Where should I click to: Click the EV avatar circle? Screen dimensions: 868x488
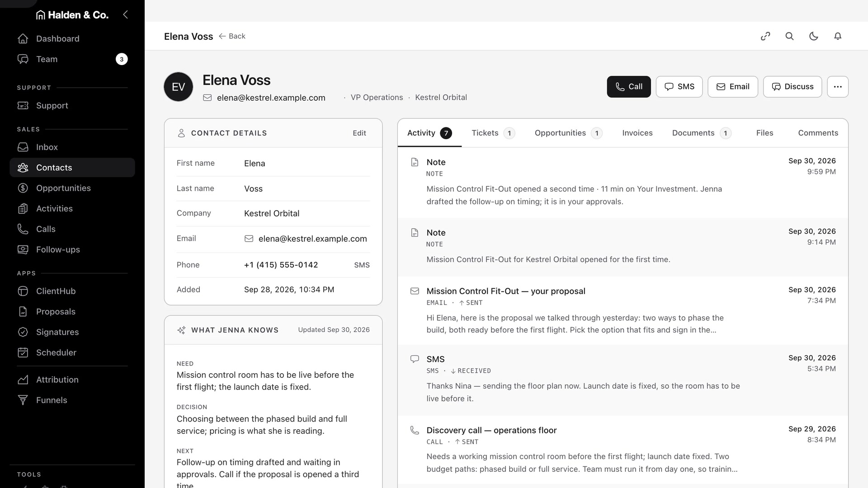point(179,87)
